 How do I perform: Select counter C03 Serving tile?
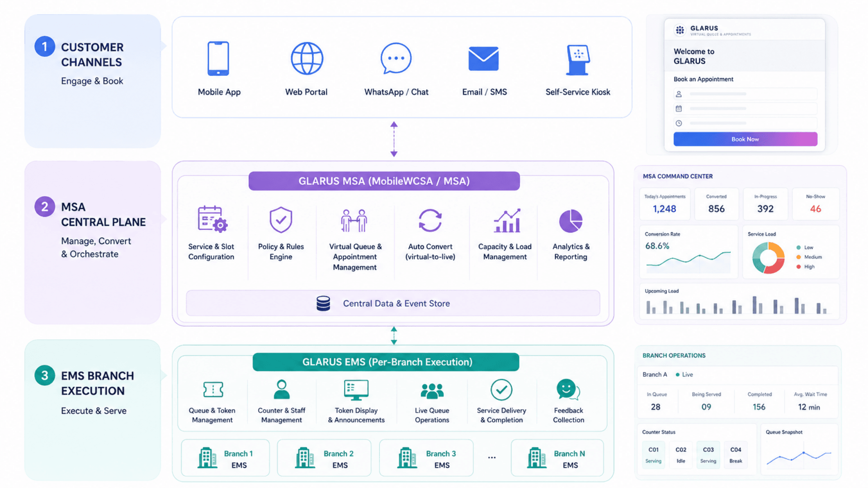pos(708,455)
